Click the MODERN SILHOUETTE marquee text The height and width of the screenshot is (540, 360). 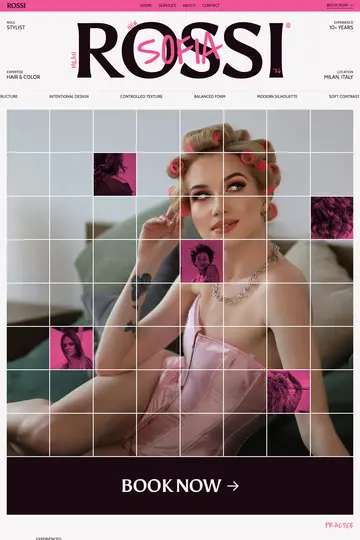pyautogui.click(x=277, y=96)
